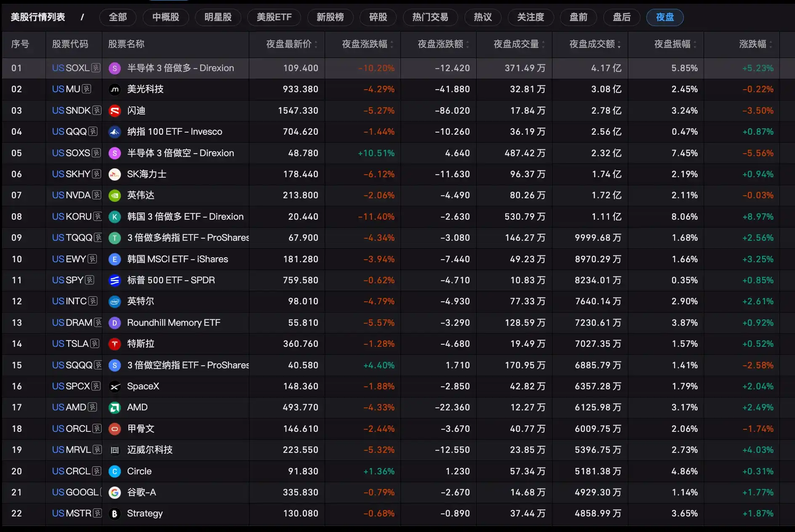Click the KORU teal K logo
The width and height of the screenshot is (795, 532).
pos(115,217)
